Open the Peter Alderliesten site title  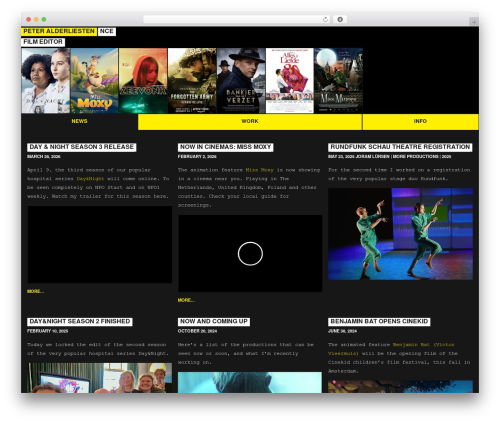coord(59,31)
